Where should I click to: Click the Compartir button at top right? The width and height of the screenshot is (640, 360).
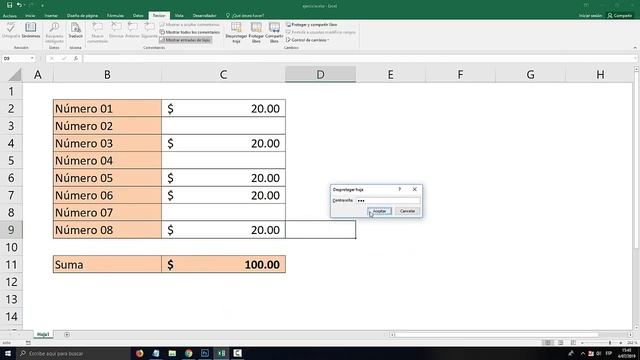tap(620, 16)
